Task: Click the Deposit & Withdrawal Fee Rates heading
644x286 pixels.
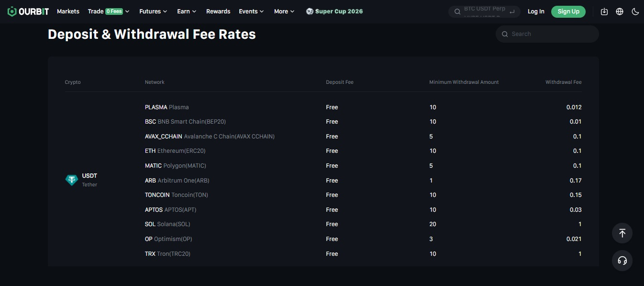Action: (x=152, y=34)
